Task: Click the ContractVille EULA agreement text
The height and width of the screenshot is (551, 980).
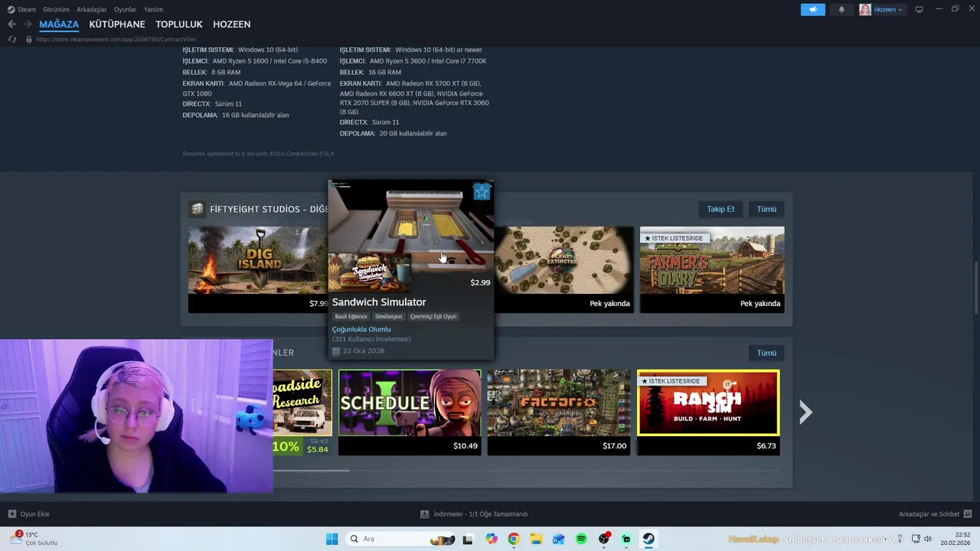Action: coord(258,154)
